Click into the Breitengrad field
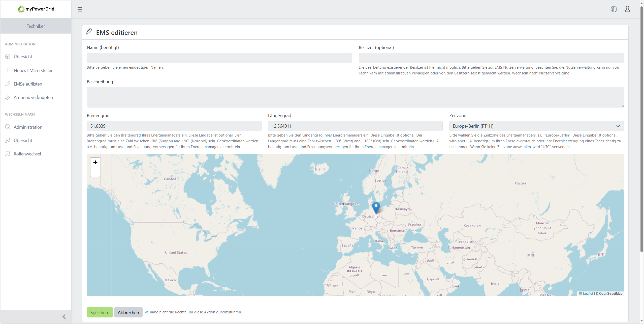This screenshot has height=324, width=644. coord(174,126)
